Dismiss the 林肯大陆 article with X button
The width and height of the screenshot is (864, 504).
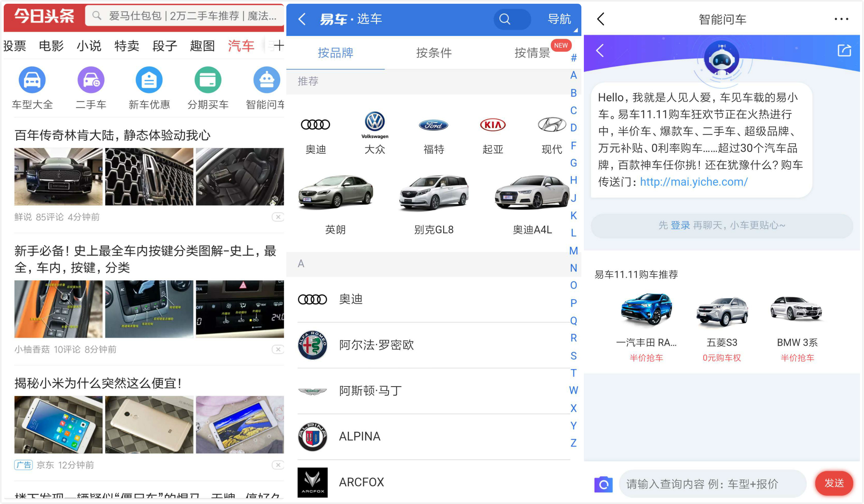click(278, 217)
